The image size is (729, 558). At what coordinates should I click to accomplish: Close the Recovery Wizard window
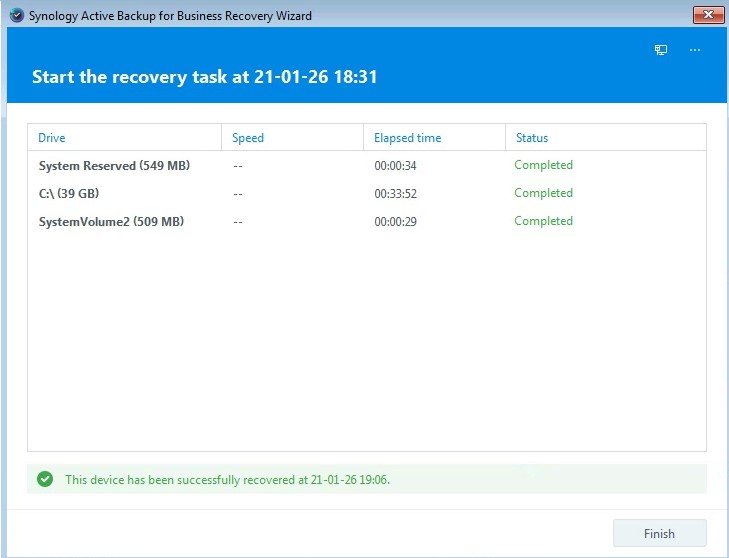click(x=708, y=15)
